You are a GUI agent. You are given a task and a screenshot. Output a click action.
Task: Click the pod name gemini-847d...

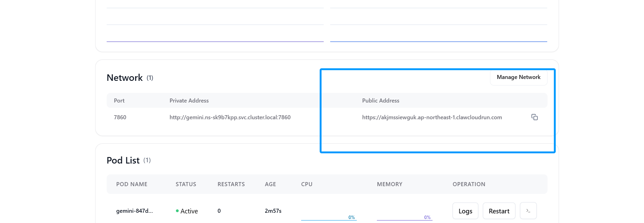(134, 211)
